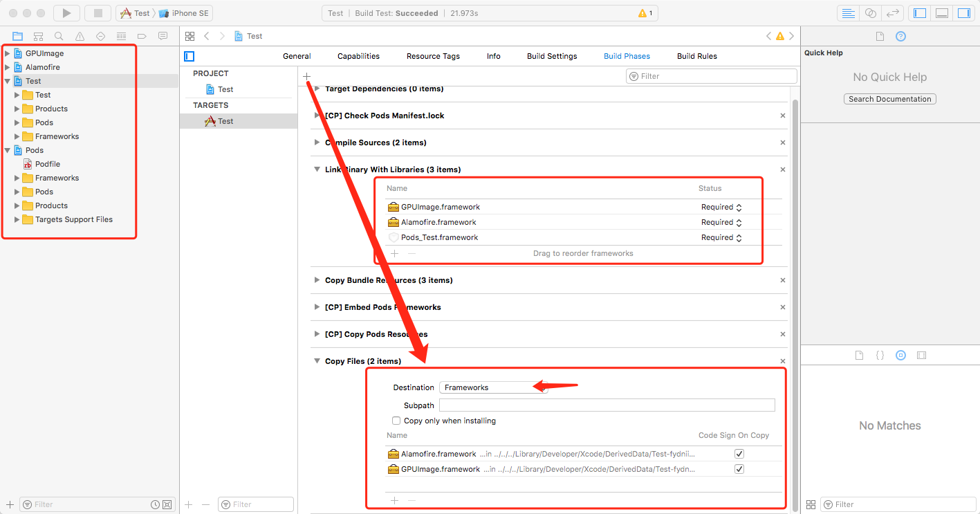Choose the iPhone SE run destination
This screenshot has height=514, width=980.
pos(185,13)
